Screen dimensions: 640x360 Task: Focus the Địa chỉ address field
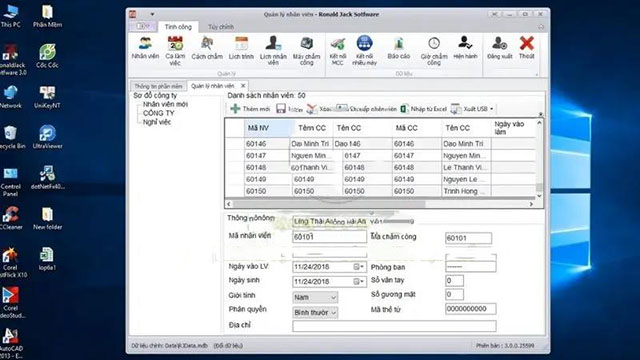(394, 326)
